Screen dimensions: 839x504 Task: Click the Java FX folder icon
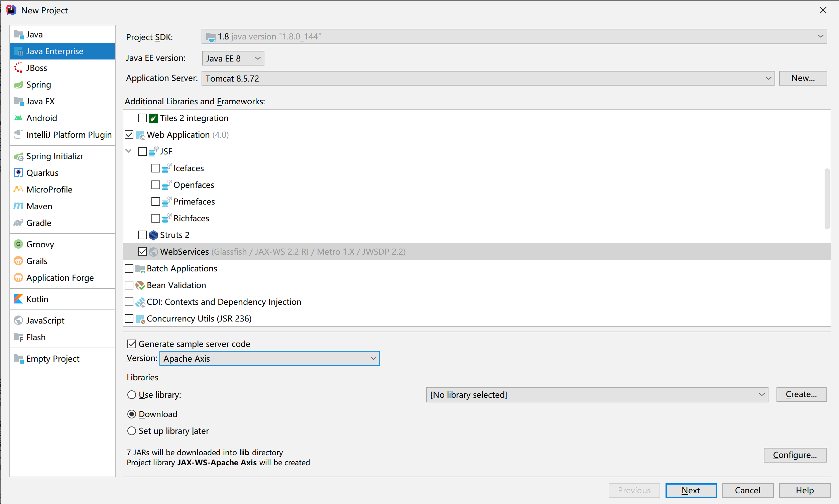[x=18, y=101]
